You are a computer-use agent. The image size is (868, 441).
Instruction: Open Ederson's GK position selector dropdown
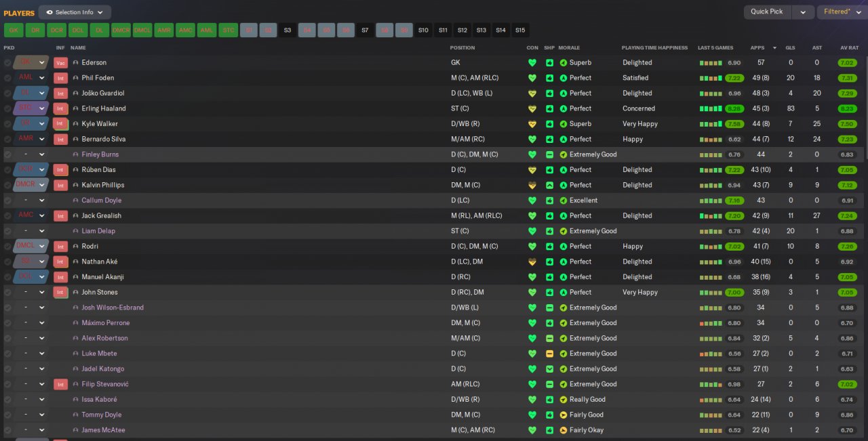[42, 62]
